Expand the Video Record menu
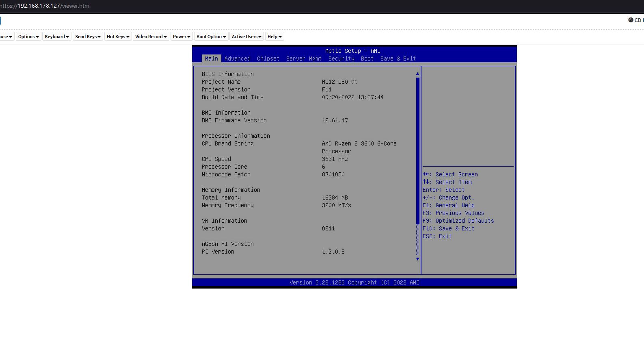Screen dimensions: 644x356 tap(151, 37)
